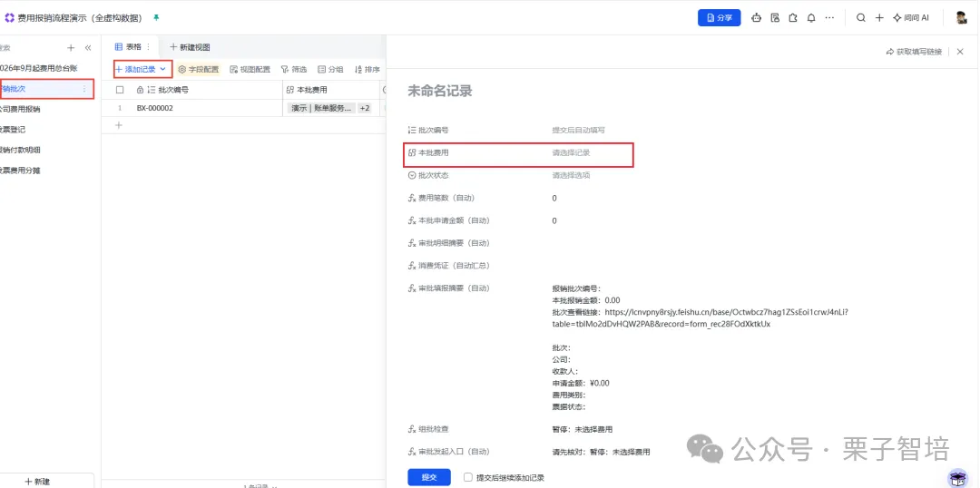
Task: Click the 审批明细摘要（自动）field label
Action: (x=454, y=243)
